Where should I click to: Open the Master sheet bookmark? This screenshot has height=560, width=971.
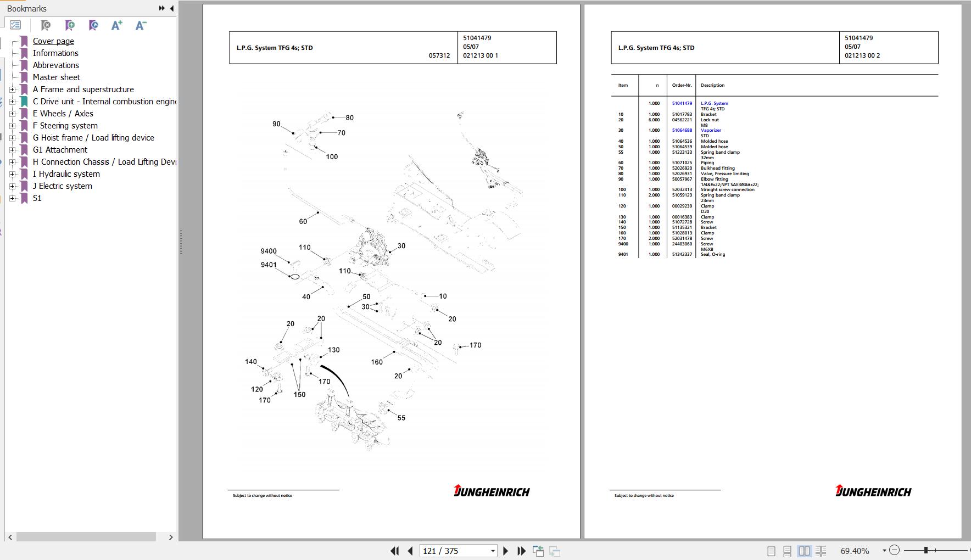(56, 77)
